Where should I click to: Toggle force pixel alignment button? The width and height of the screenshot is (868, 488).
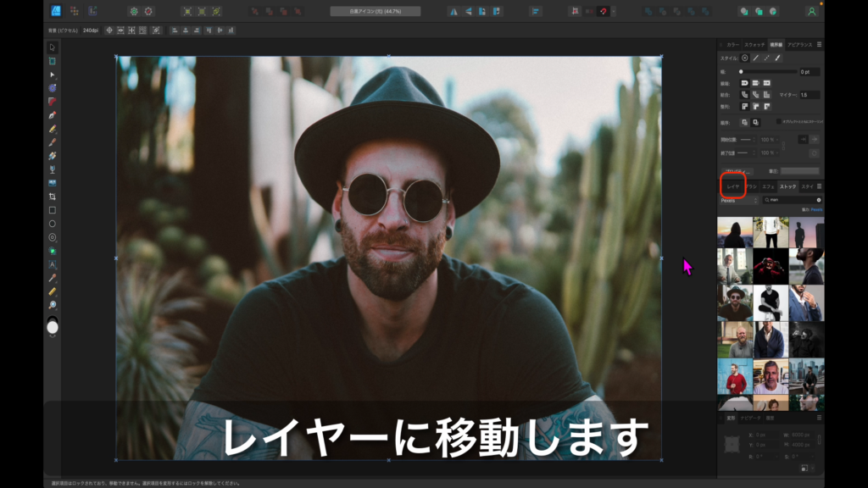click(x=576, y=11)
